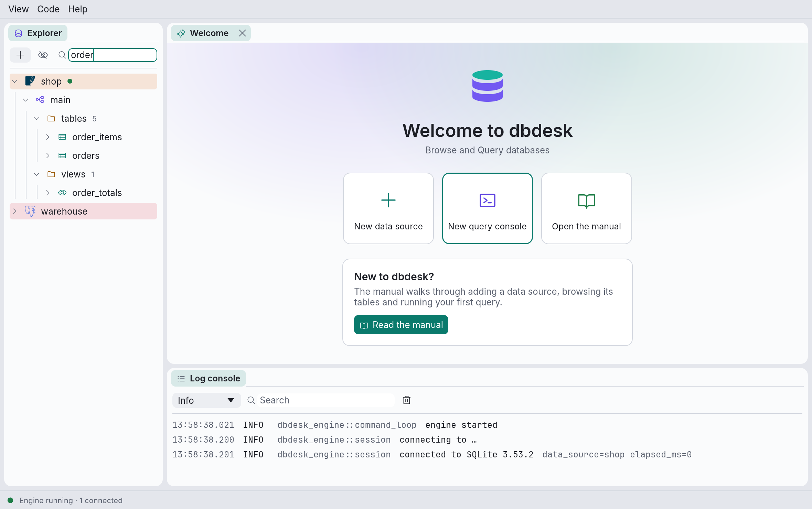Open the Code menu

[48, 9]
